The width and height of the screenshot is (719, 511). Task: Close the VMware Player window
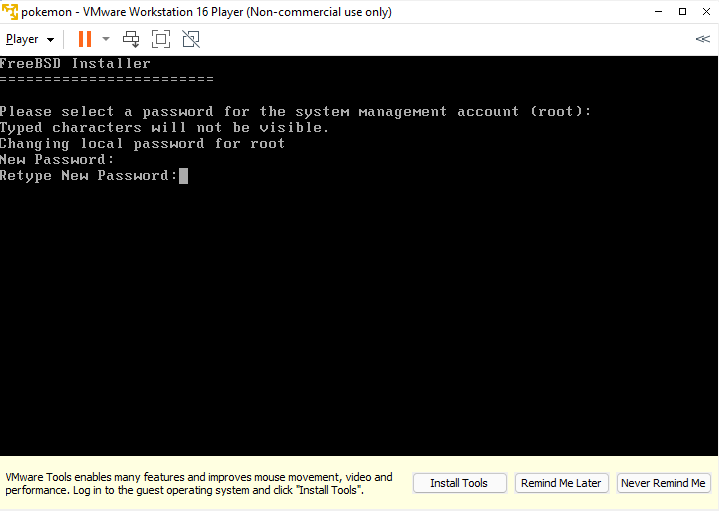pyautogui.click(x=706, y=12)
